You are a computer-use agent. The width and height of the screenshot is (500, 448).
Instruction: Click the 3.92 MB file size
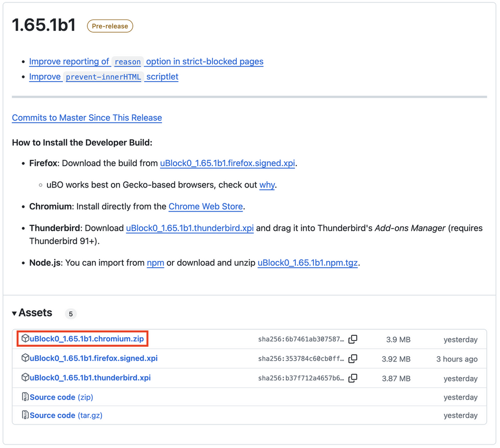point(396,359)
